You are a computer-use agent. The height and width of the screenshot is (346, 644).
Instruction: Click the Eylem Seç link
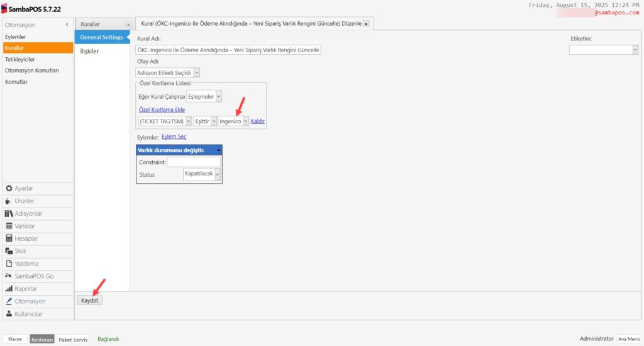pos(174,137)
